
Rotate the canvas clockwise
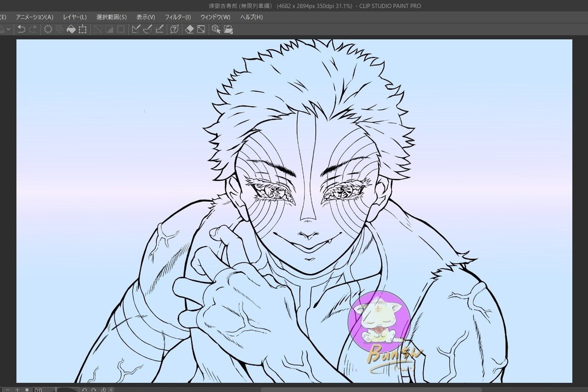(94, 390)
